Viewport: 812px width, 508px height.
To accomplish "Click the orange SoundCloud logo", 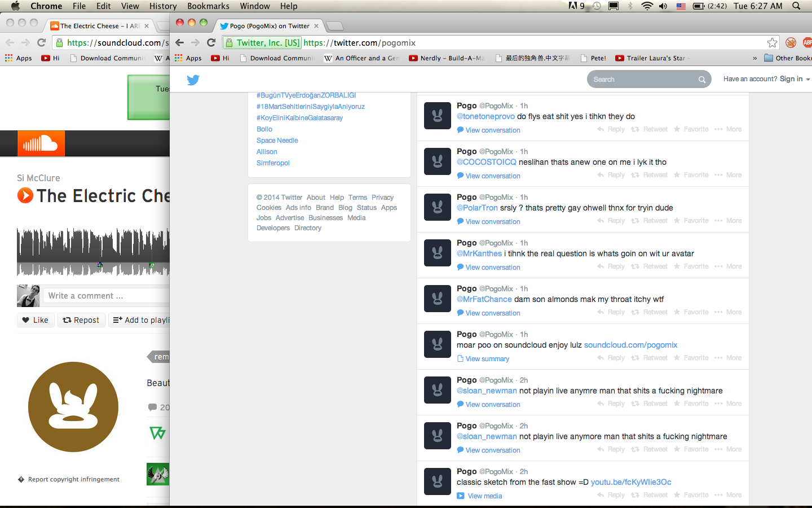I will click(x=41, y=144).
